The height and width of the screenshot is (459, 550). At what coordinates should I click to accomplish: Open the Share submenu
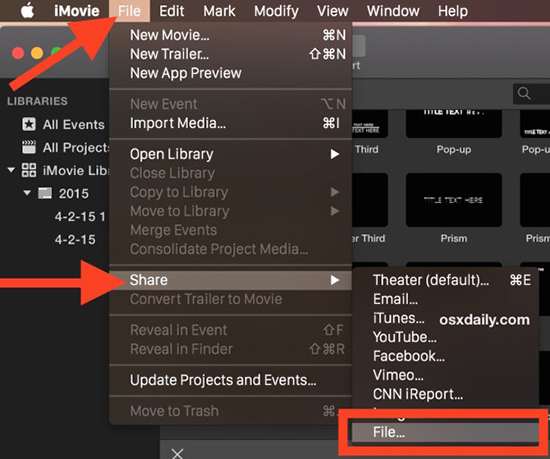pyautogui.click(x=231, y=280)
